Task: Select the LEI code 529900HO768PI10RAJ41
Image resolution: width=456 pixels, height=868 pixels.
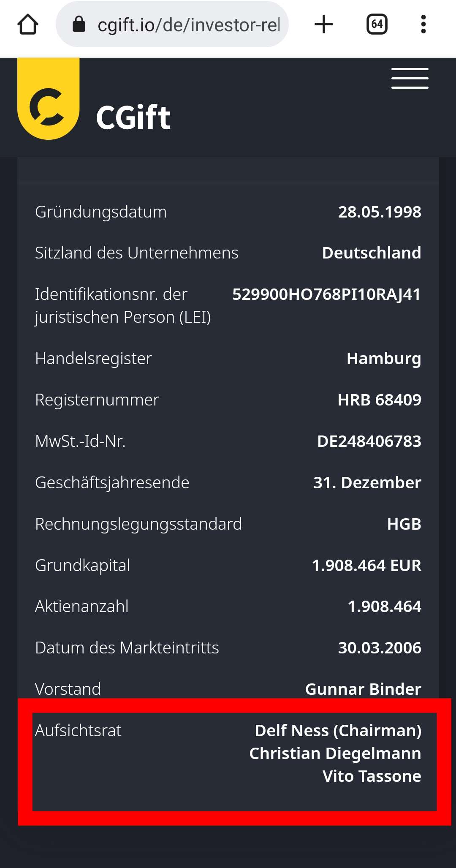Action: (326, 294)
